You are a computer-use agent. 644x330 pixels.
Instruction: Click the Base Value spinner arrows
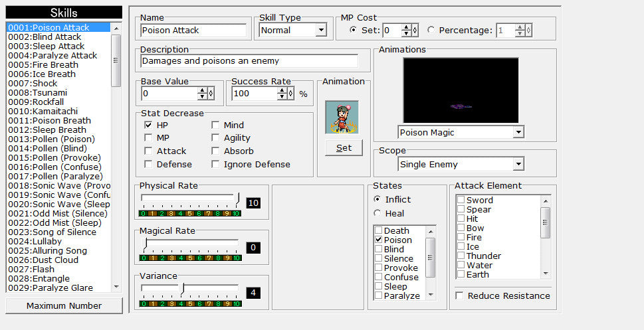tap(202, 94)
